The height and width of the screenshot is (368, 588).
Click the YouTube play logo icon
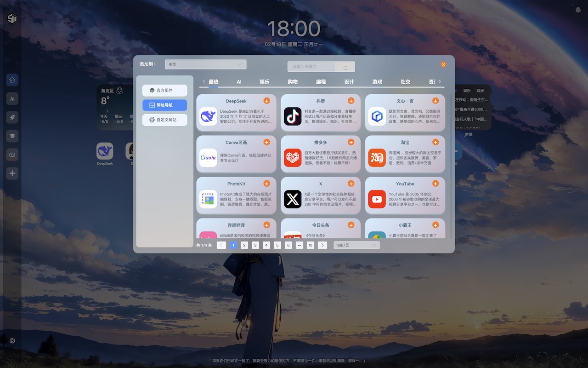377,199
